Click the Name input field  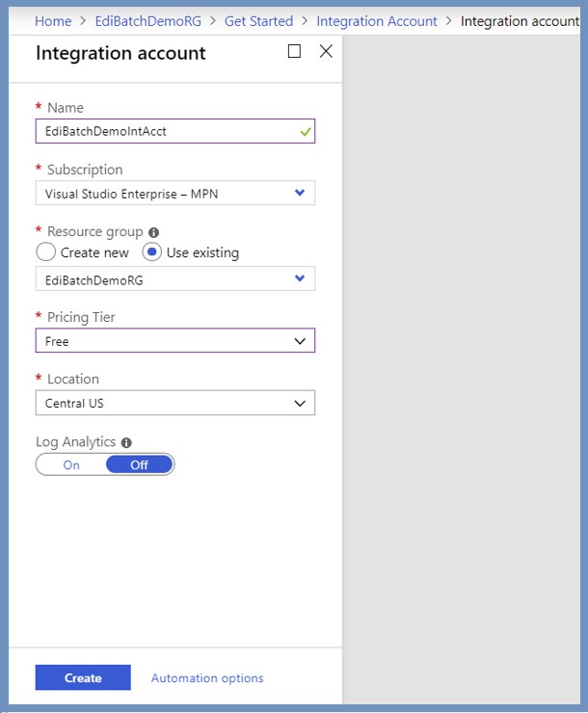175,131
